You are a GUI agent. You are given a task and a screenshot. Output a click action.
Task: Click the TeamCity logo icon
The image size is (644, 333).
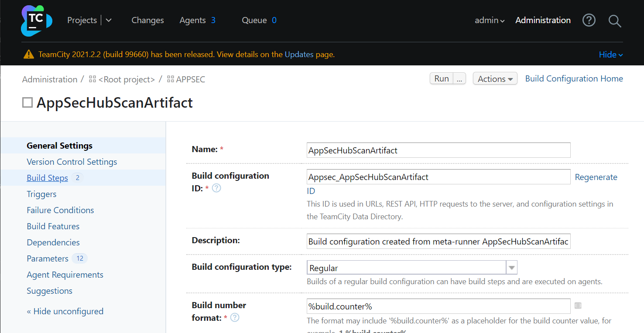(36, 20)
